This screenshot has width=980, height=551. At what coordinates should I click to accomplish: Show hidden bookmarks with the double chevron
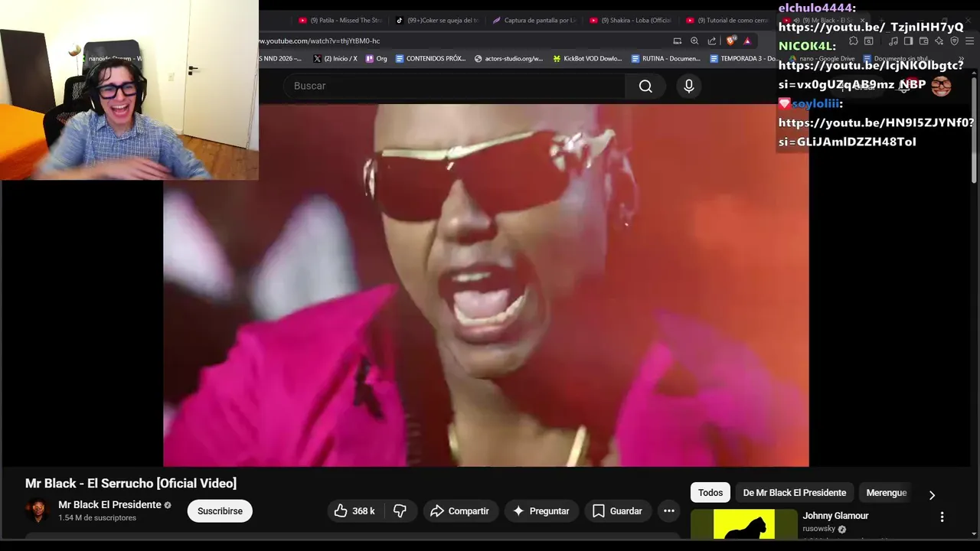[x=962, y=58]
